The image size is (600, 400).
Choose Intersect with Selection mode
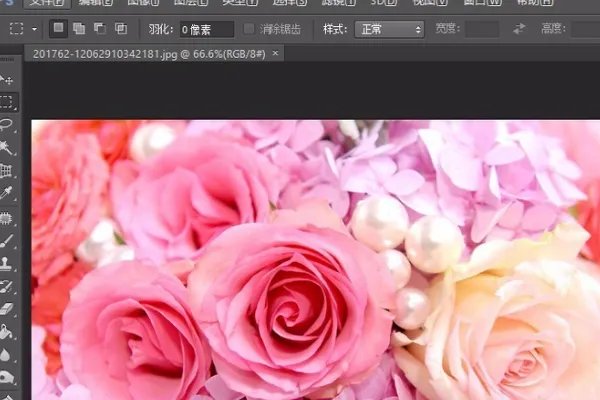(x=121, y=29)
